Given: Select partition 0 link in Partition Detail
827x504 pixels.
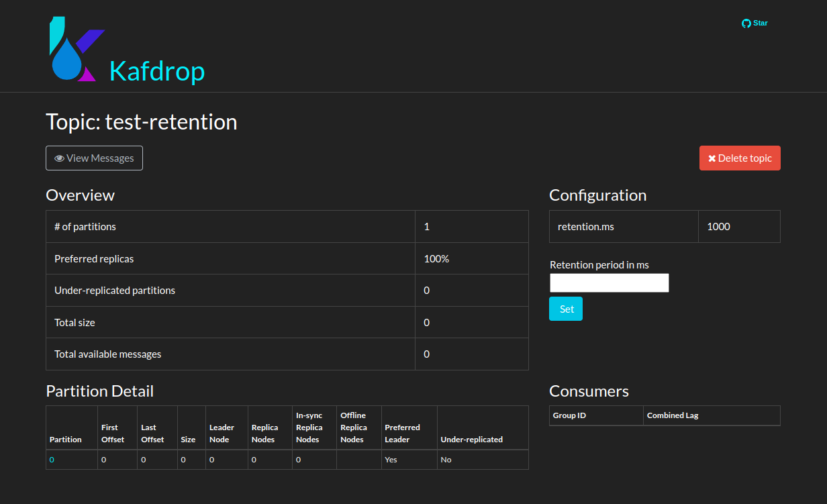Looking at the screenshot, I should [51, 459].
